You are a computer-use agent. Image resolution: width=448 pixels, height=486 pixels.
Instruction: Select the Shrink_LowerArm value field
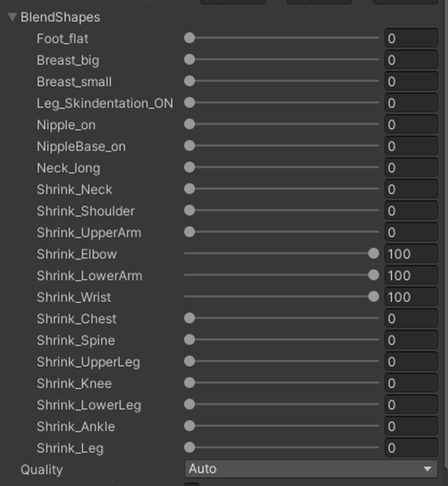click(411, 275)
